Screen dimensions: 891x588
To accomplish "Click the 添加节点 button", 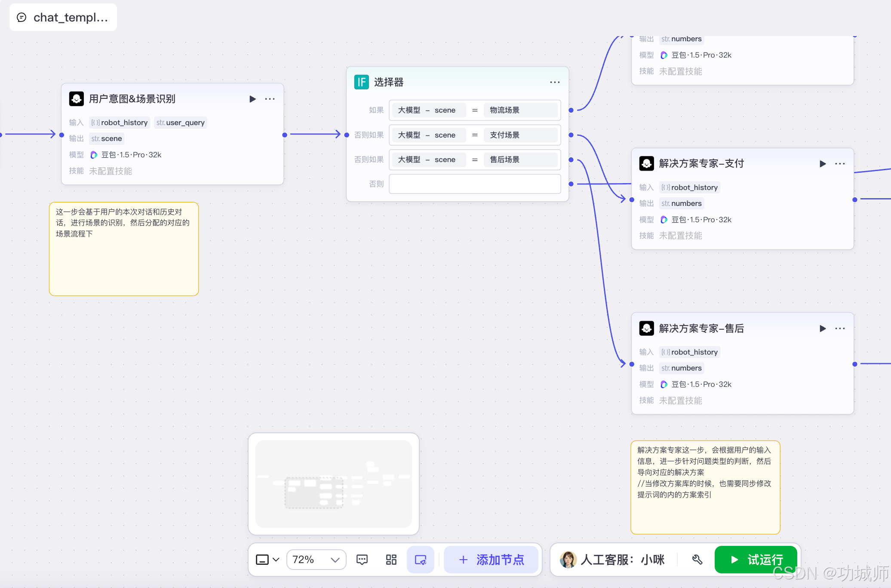I will (x=491, y=560).
